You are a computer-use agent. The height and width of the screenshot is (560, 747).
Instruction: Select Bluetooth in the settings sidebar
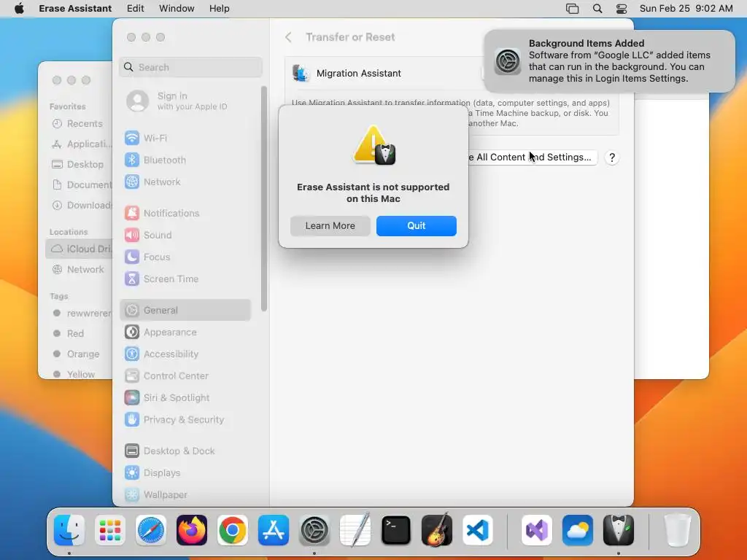(186, 160)
